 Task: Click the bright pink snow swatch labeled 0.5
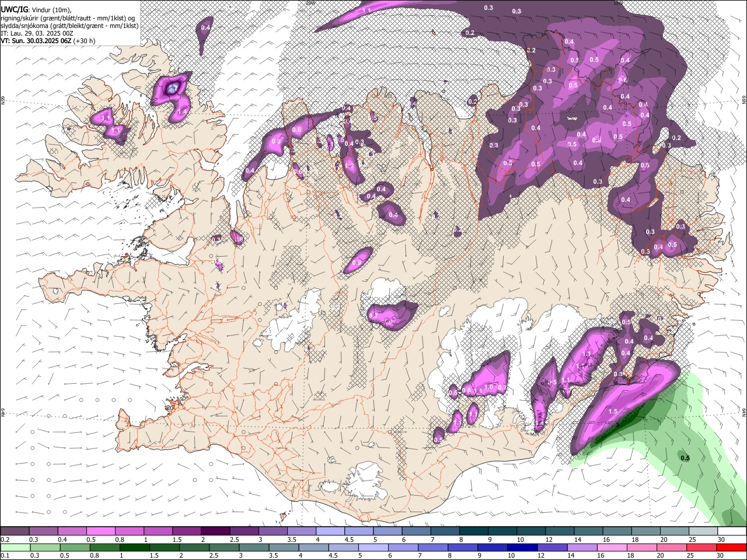[100, 531]
